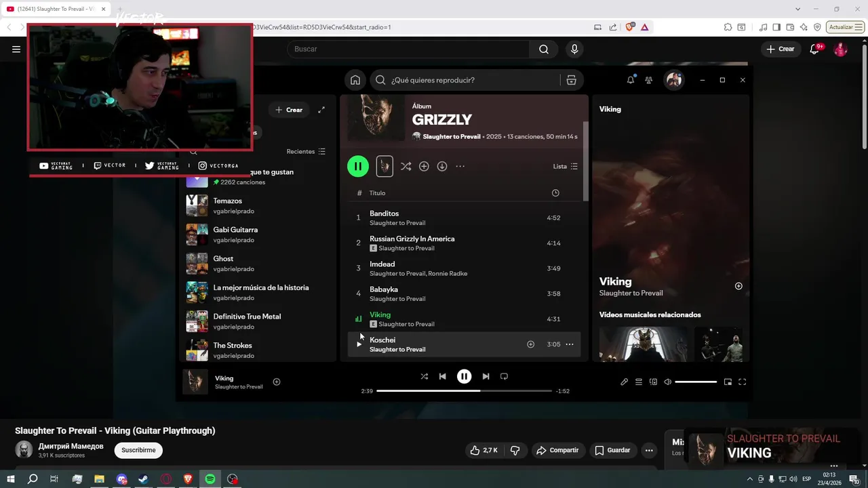This screenshot has width=868, height=488.
Task: Enter Spotify full screen mode icon
Action: [742, 382]
